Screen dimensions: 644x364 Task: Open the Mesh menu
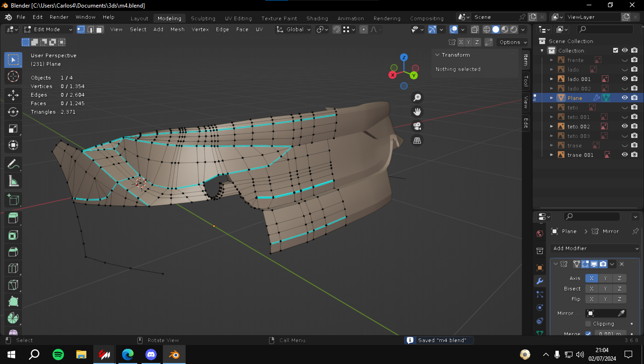pos(177,29)
